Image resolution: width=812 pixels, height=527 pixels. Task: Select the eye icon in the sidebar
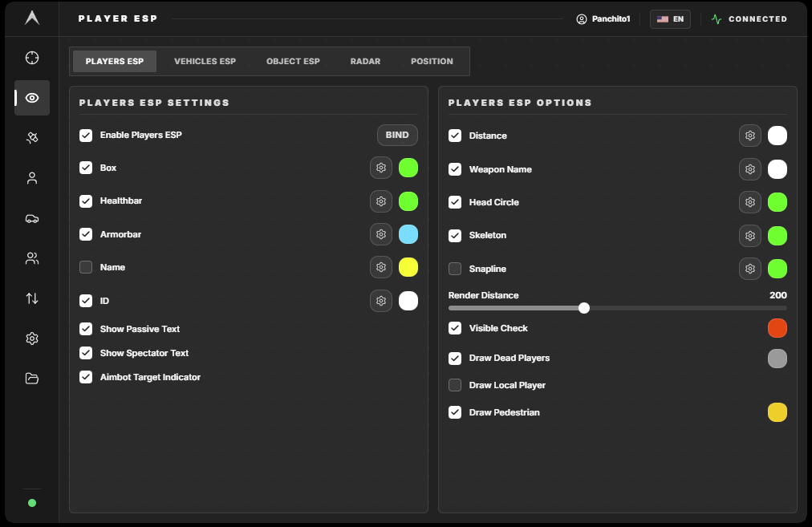(32, 98)
